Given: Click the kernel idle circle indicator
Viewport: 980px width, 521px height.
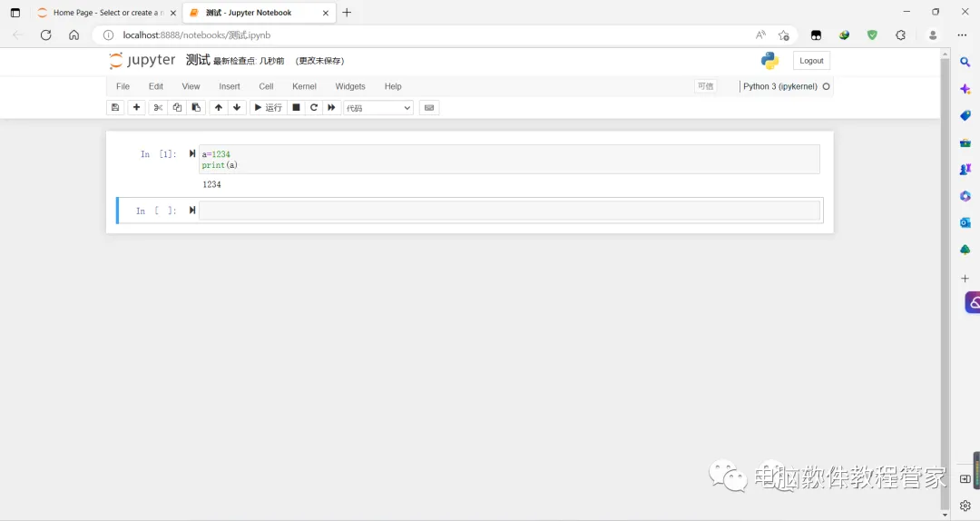Looking at the screenshot, I should (827, 86).
